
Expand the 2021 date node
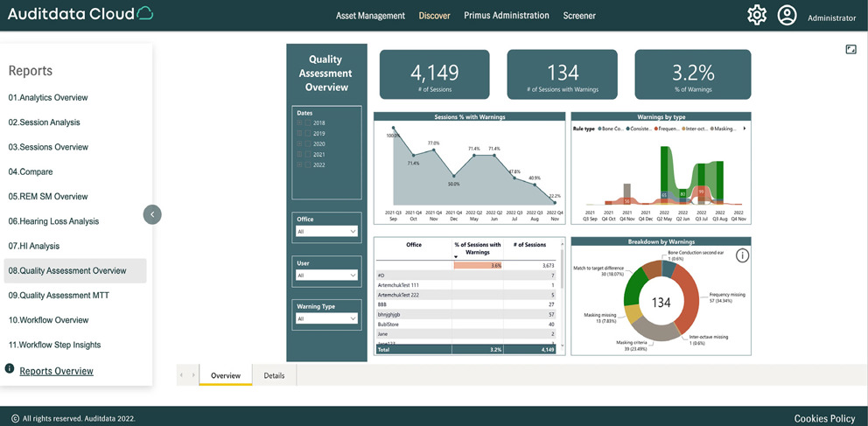(299, 154)
